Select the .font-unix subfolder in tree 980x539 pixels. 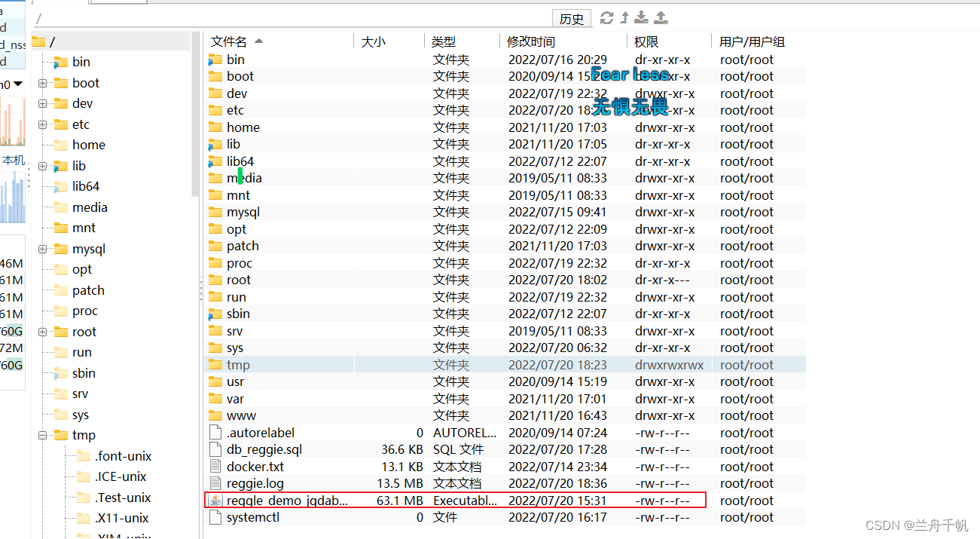point(123,456)
